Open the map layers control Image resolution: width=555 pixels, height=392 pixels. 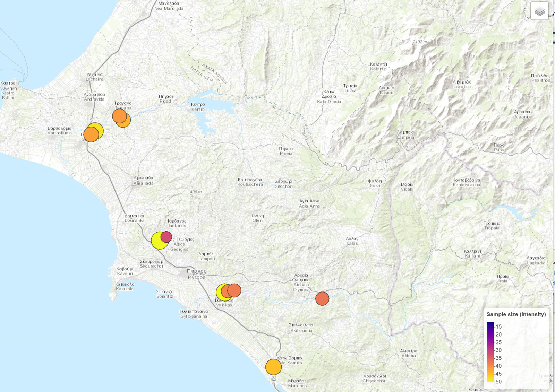(539, 11)
